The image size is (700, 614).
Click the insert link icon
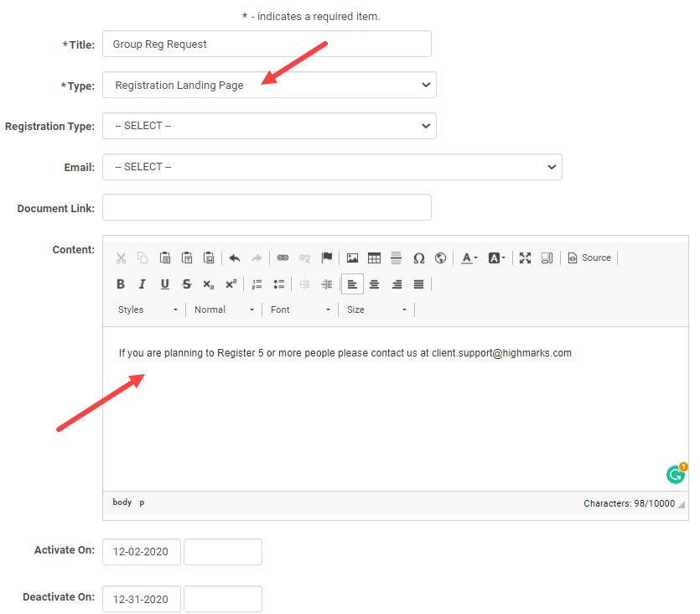[x=283, y=258]
